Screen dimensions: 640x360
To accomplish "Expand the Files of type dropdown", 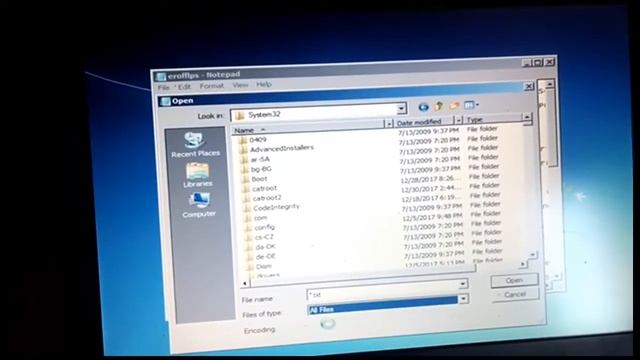I will (x=463, y=299).
